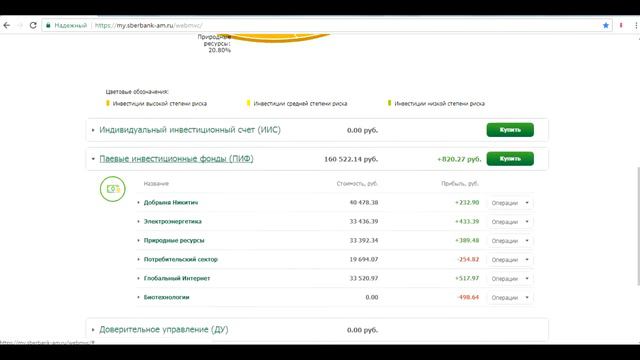Click the secure padlock icon
Viewport: 640px width, 360px height.
point(48,25)
